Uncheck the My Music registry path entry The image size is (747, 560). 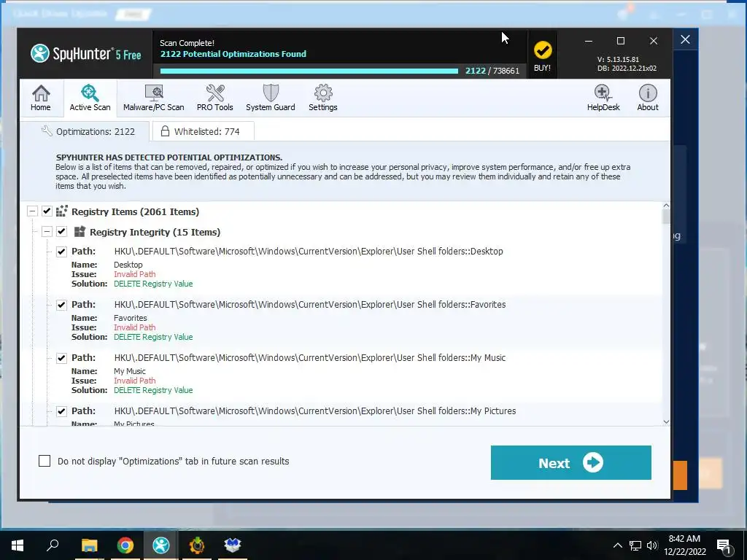(x=61, y=358)
